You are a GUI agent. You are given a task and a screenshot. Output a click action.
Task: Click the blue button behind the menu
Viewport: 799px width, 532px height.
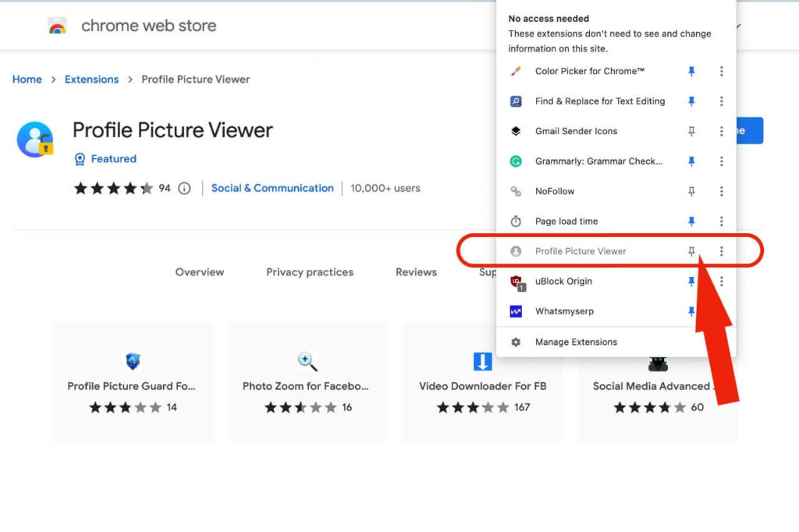[749, 131]
